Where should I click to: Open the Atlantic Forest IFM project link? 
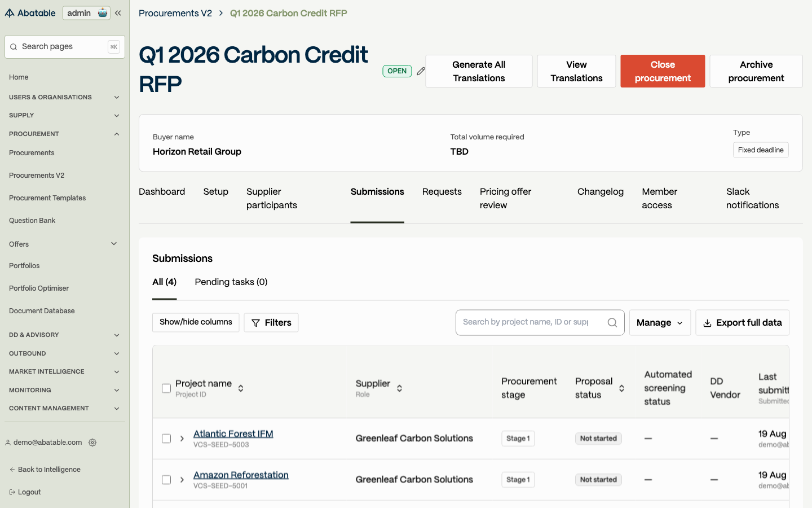233,433
